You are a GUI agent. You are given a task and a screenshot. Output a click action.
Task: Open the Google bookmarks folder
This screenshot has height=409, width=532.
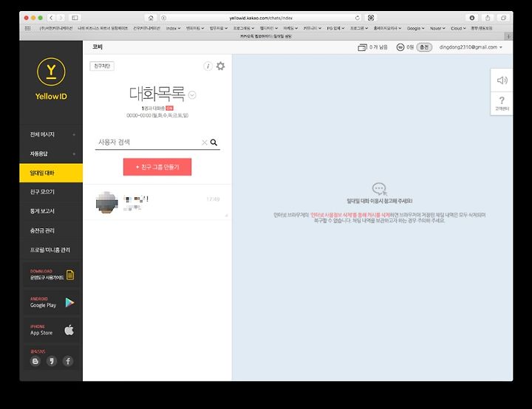pos(415,28)
